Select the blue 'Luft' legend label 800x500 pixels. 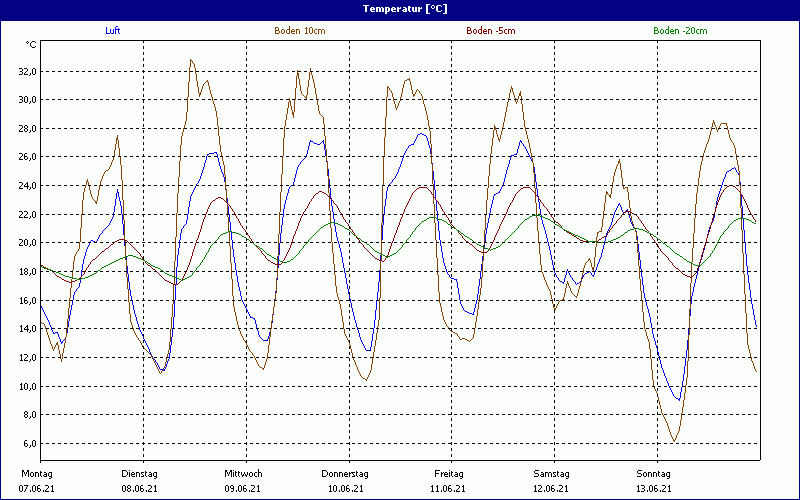[x=113, y=31]
